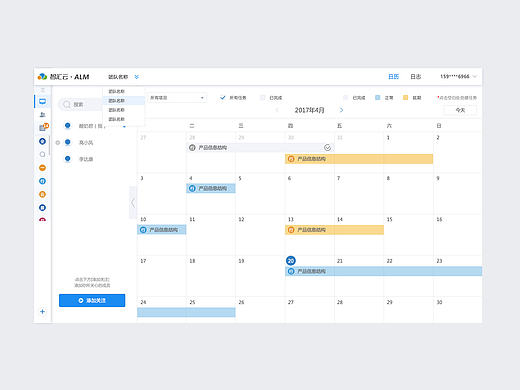Viewport: 520px width, 390px height.
Task: Click the 2017年4月 month title
Action: pos(309,110)
